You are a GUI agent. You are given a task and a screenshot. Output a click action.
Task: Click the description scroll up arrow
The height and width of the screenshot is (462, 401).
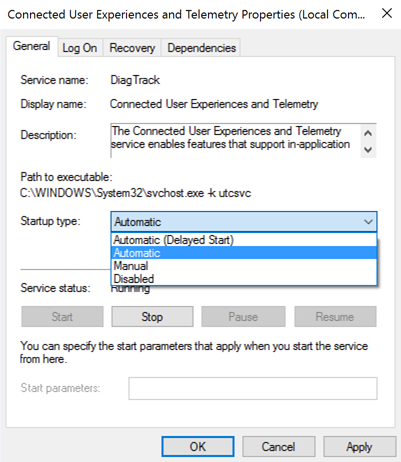click(x=368, y=133)
